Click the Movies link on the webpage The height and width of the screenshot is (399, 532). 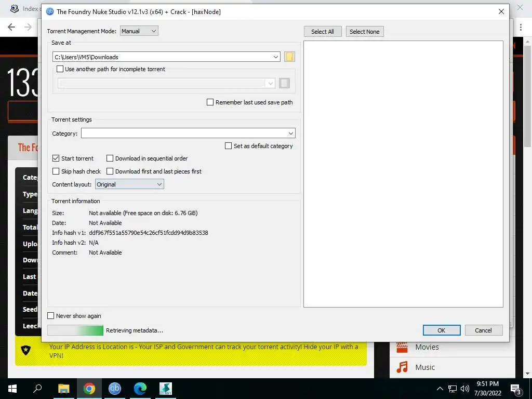(x=427, y=347)
